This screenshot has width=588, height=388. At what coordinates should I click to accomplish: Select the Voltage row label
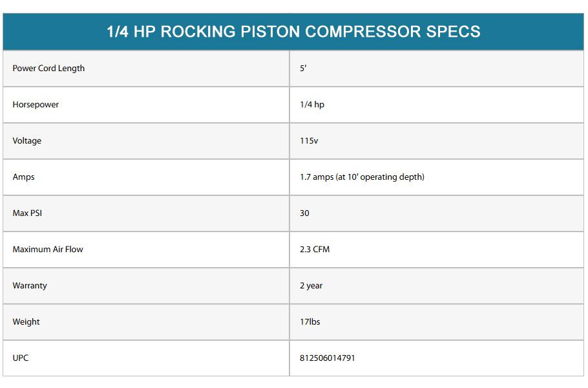27,141
